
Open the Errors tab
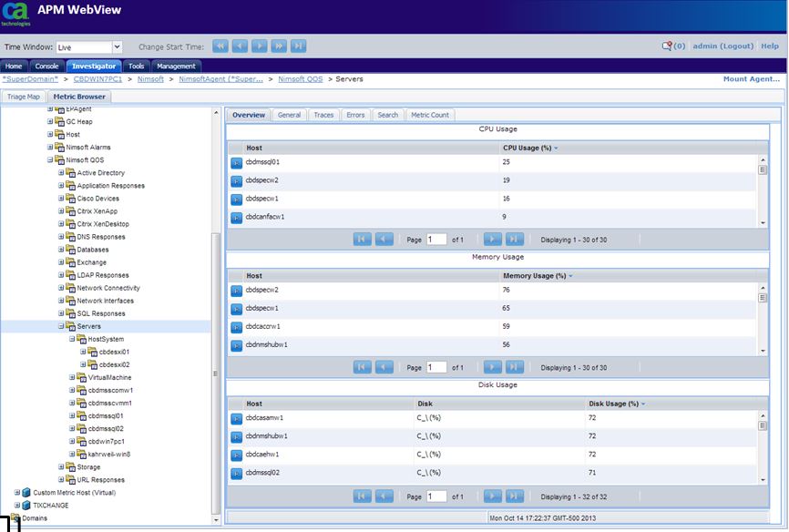pyautogui.click(x=355, y=115)
